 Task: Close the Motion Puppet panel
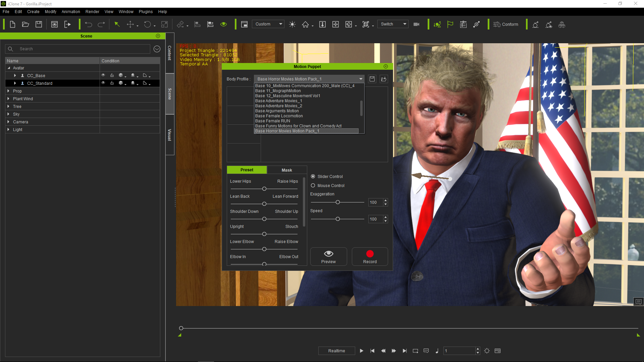386,66
